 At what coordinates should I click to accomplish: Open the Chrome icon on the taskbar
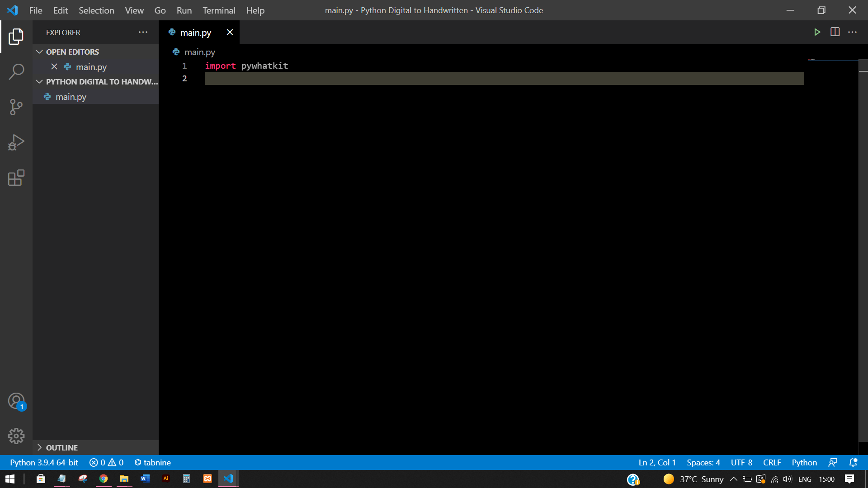coord(104,479)
